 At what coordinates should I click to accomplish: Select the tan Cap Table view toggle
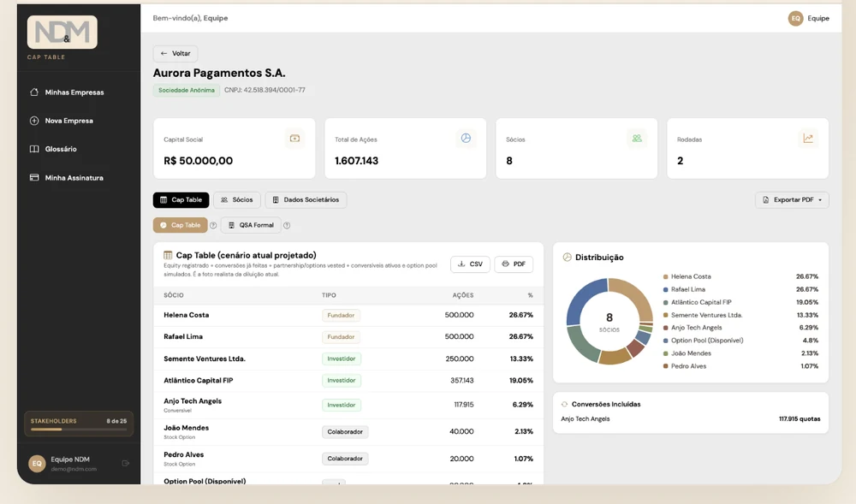(180, 225)
